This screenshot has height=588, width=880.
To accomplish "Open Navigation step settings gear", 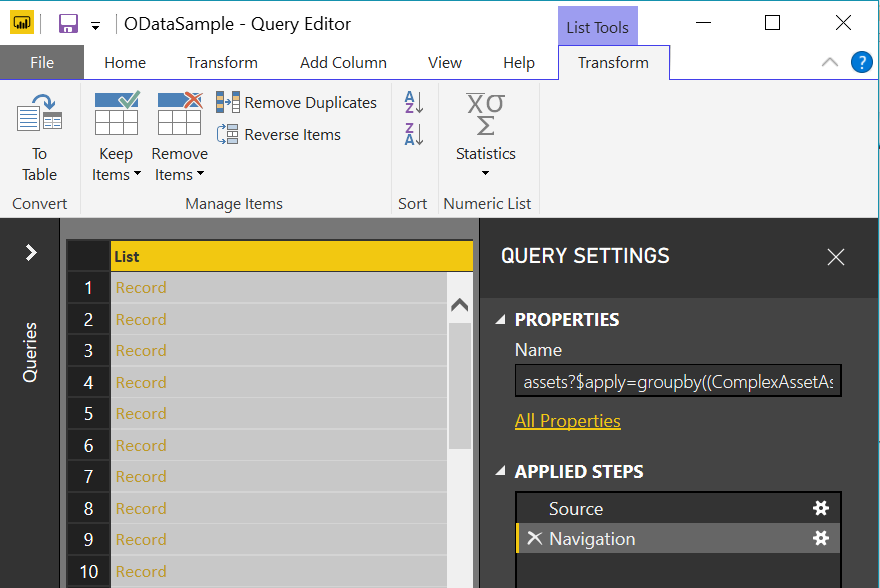I will 821,539.
